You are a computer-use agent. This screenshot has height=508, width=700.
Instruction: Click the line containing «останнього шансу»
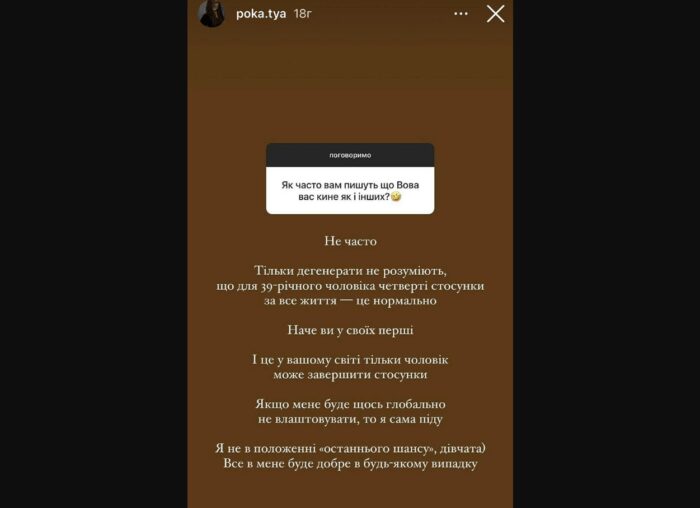[350, 448]
